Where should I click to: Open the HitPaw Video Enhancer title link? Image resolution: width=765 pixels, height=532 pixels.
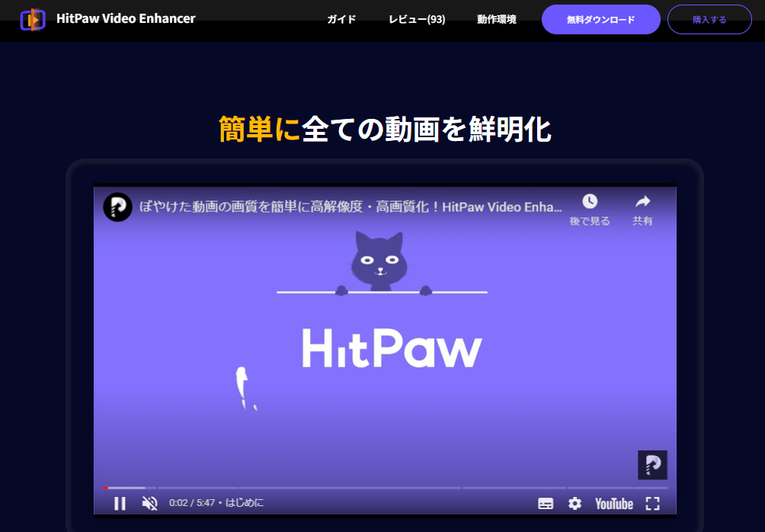(126, 18)
